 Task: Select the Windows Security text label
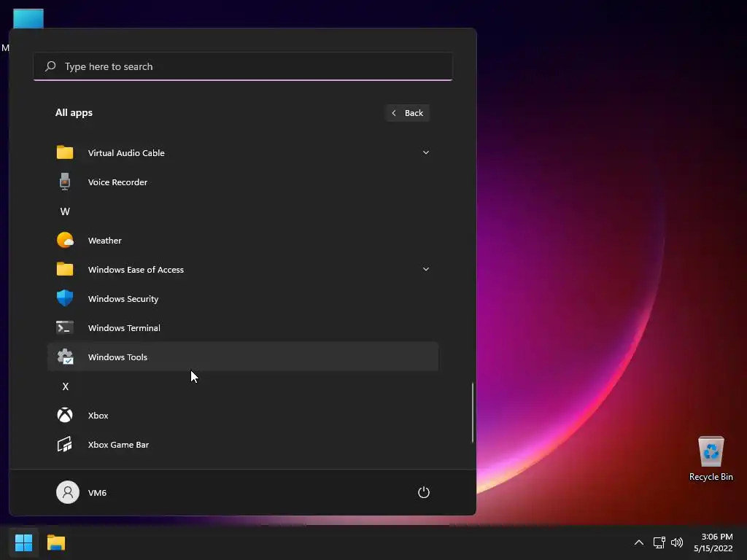point(123,298)
